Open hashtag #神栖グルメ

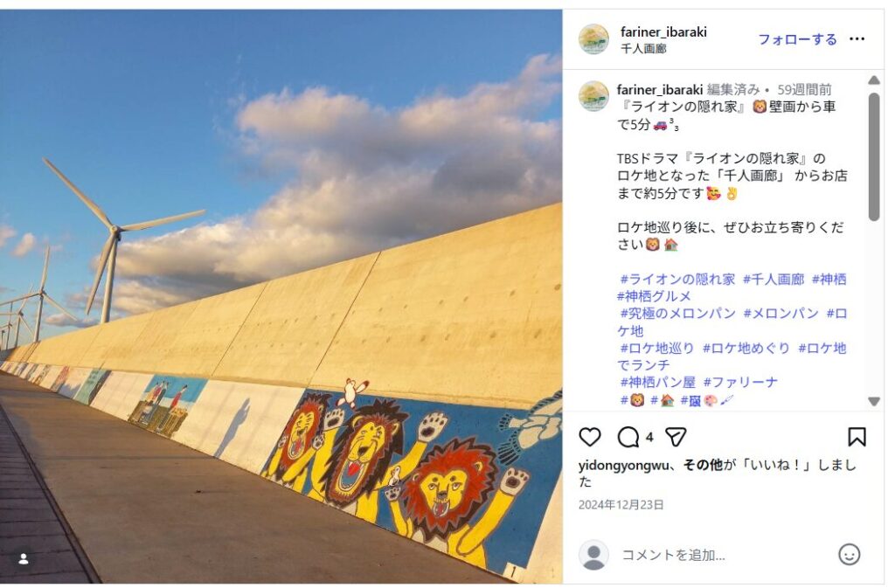click(654, 296)
